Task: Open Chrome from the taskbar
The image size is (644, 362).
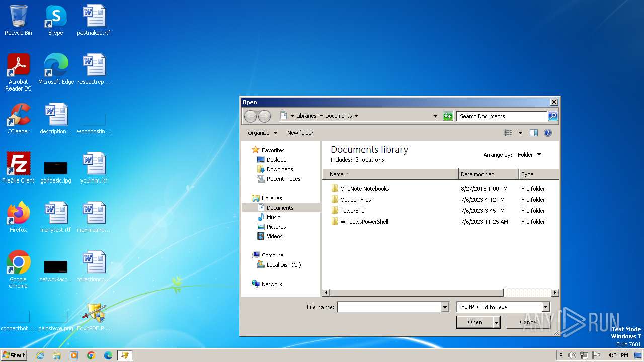Action: click(x=91, y=355)
